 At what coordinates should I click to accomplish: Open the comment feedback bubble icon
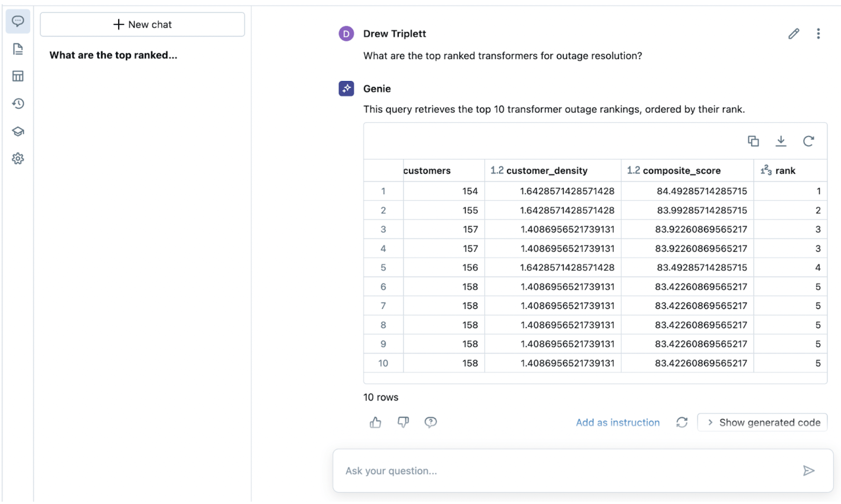[431, 422]
